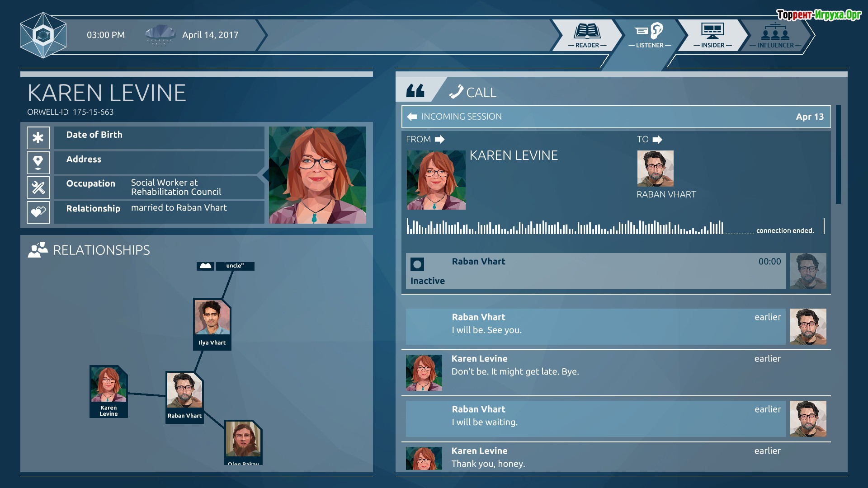Click the Address location pin icon
The image size is (868, 488).
pyautogui.click(x=38, y=162)
